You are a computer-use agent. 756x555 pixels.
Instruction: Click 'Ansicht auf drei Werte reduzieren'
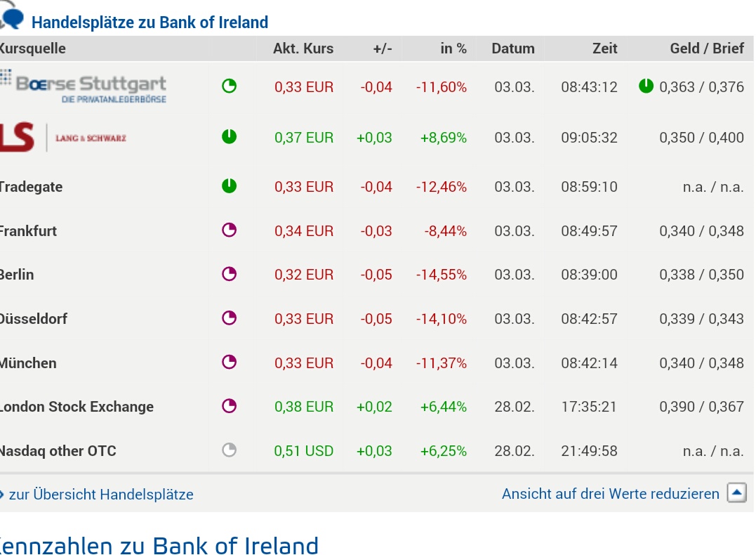(610, 494)
